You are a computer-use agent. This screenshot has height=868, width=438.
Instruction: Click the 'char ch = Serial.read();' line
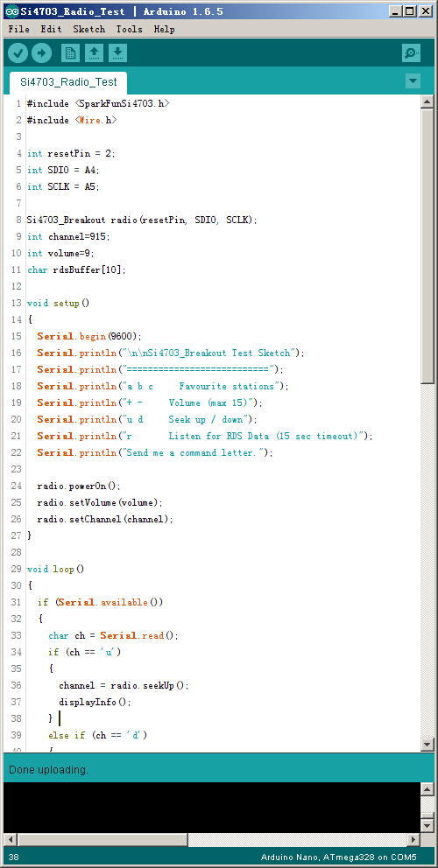pyautogui.click(x=114, y=635)
